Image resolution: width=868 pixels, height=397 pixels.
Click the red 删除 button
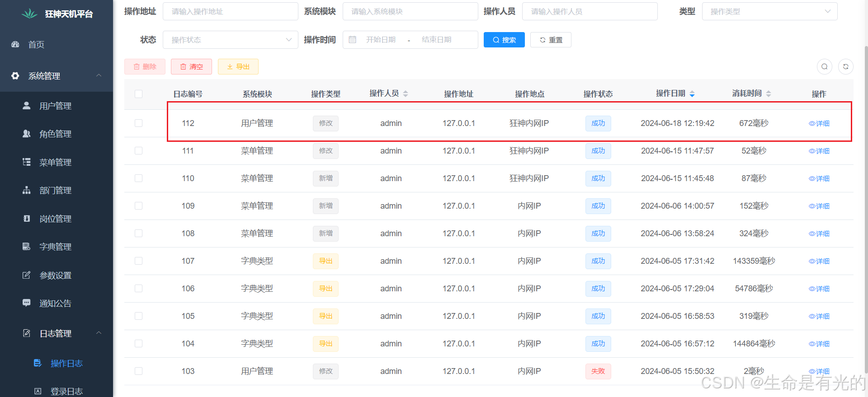click(145, 66)
